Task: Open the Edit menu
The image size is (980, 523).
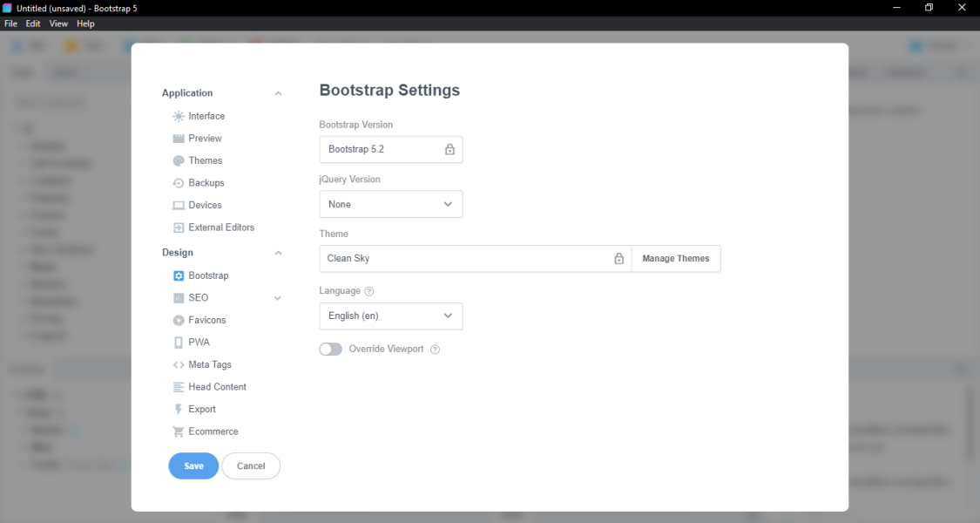Action: coord(33,24)
